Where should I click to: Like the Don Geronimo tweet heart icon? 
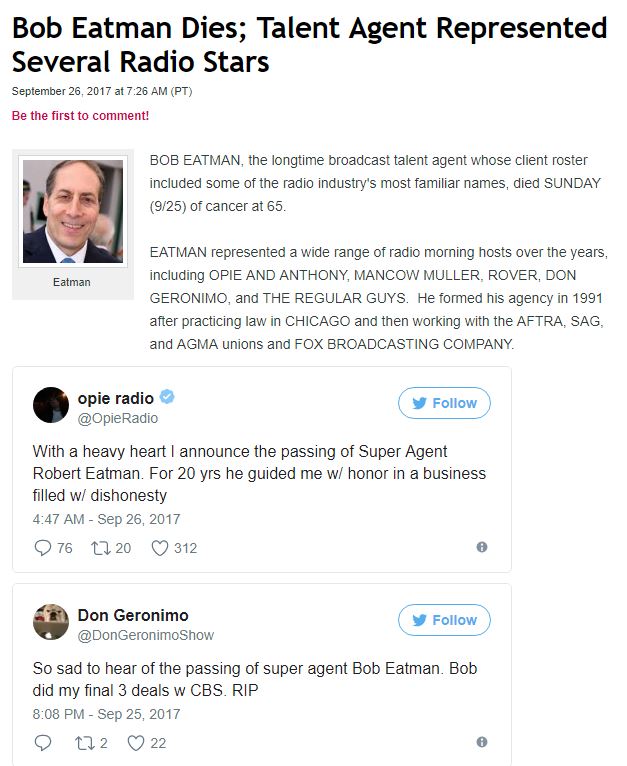136,743
